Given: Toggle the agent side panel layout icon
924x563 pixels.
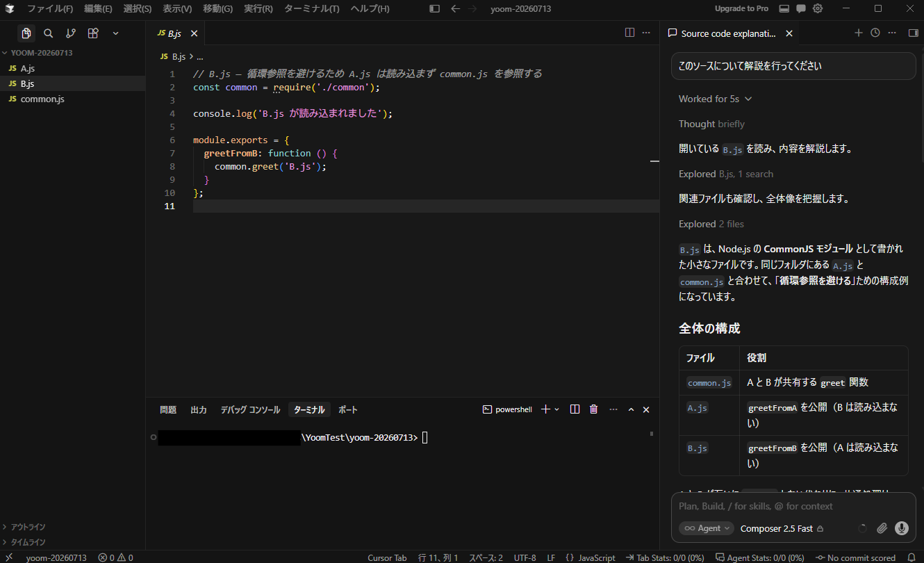Looking at the screenshot, I should pos(913,33).
